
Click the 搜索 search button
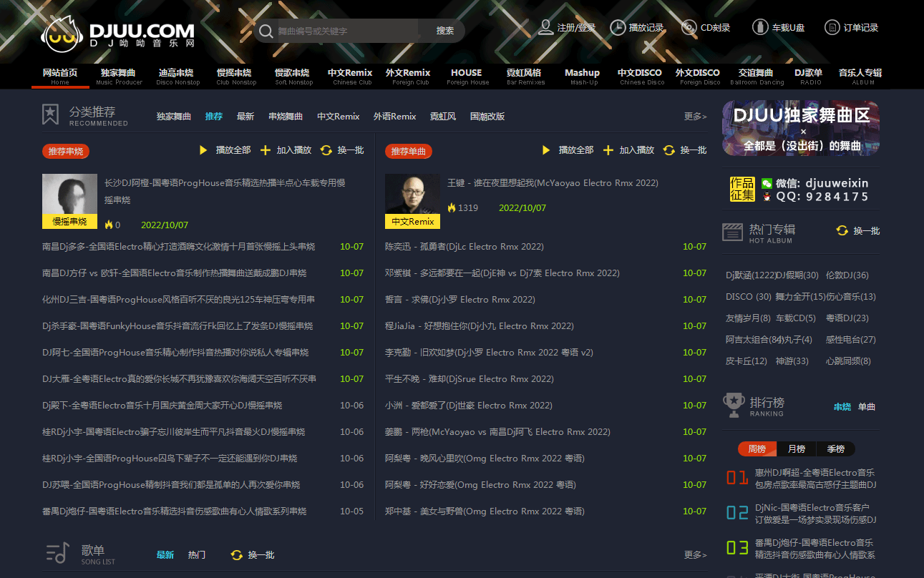click(x=445, y=31)
